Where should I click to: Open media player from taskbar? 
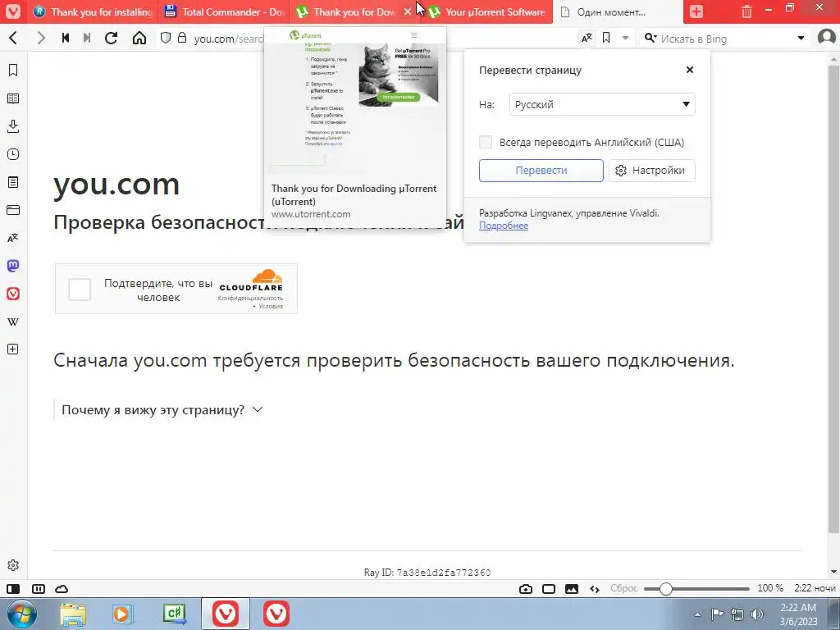(123, 614)
